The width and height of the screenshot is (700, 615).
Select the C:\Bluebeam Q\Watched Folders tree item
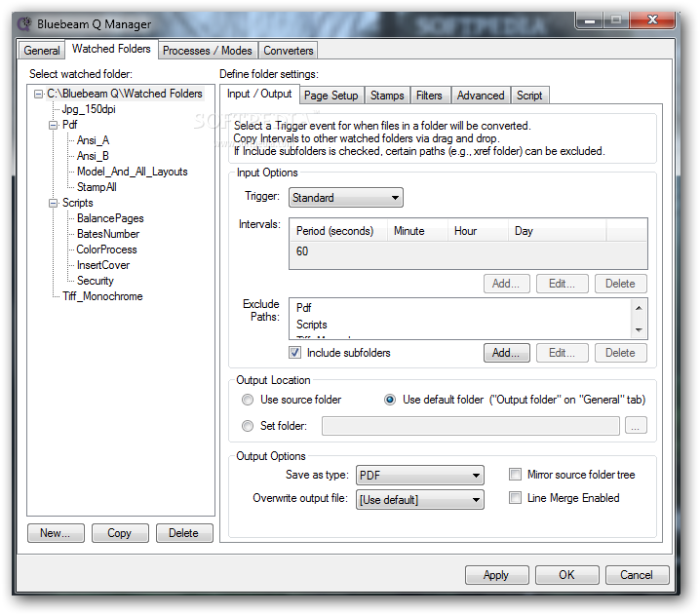(x=125, y=94)
